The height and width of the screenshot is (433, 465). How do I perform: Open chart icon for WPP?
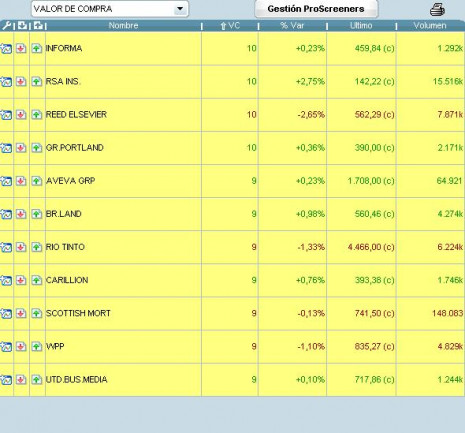tap(6, 347)
